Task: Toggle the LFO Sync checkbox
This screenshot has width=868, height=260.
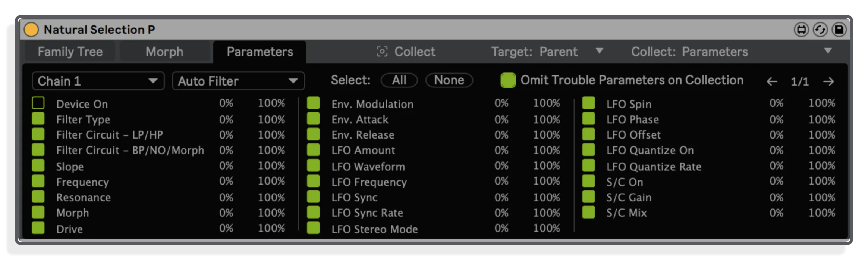Action: click(313, 196)
